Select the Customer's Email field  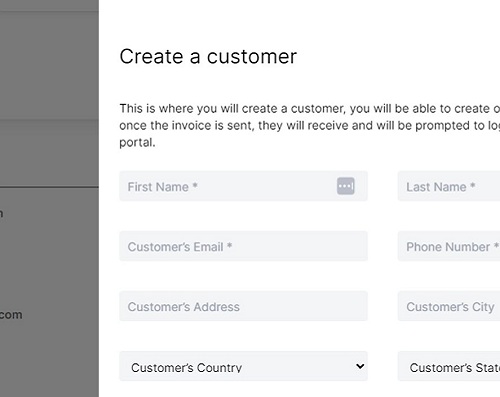(x=243, y=246)
